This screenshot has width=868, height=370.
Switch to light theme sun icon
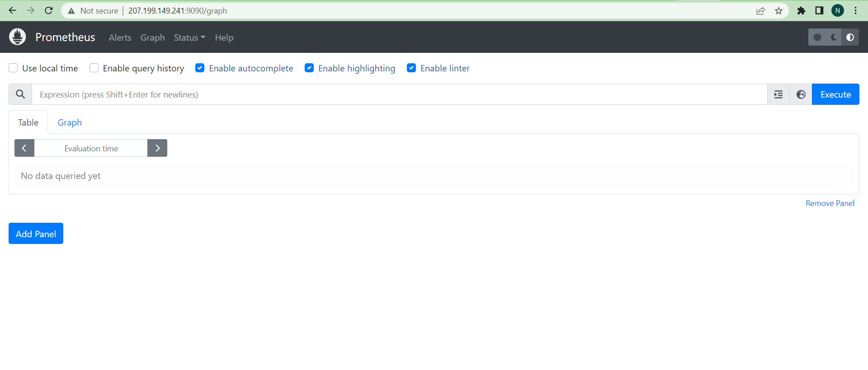point(817,37)
